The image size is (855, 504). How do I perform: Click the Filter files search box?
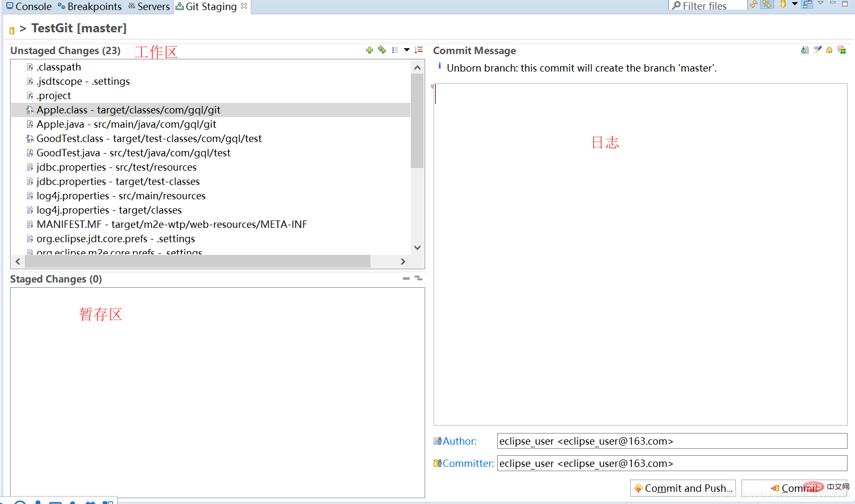click(708, 5)
